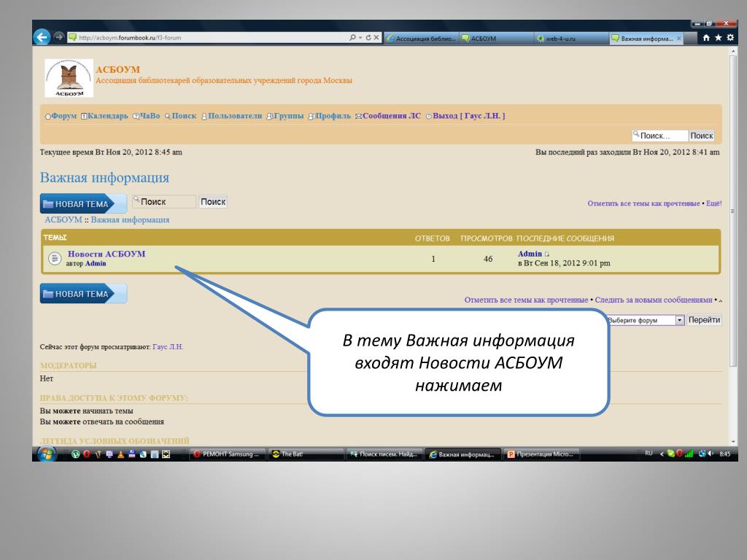Open the ЧаВо menu item
Viewport: 747px width, 560px height.
tap(146, 116)
